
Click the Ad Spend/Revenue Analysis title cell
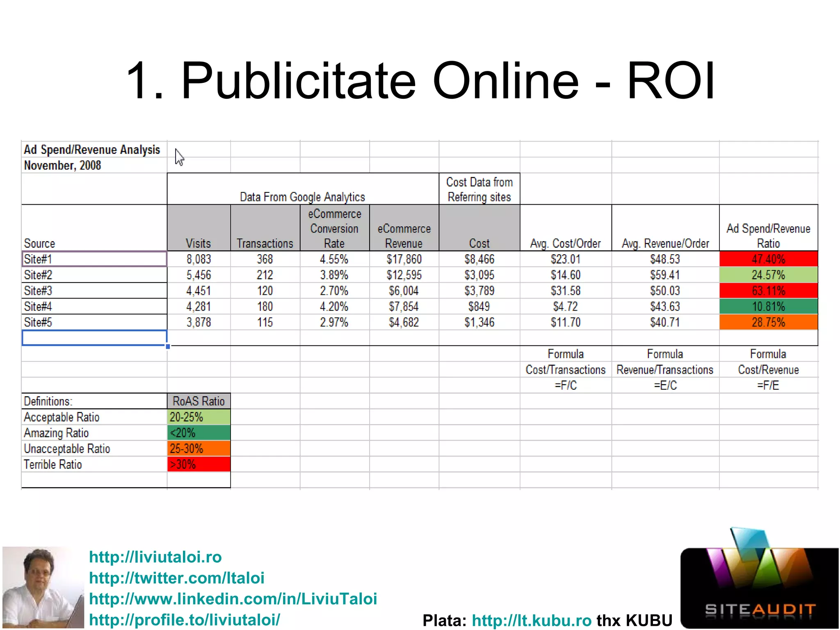94,149
